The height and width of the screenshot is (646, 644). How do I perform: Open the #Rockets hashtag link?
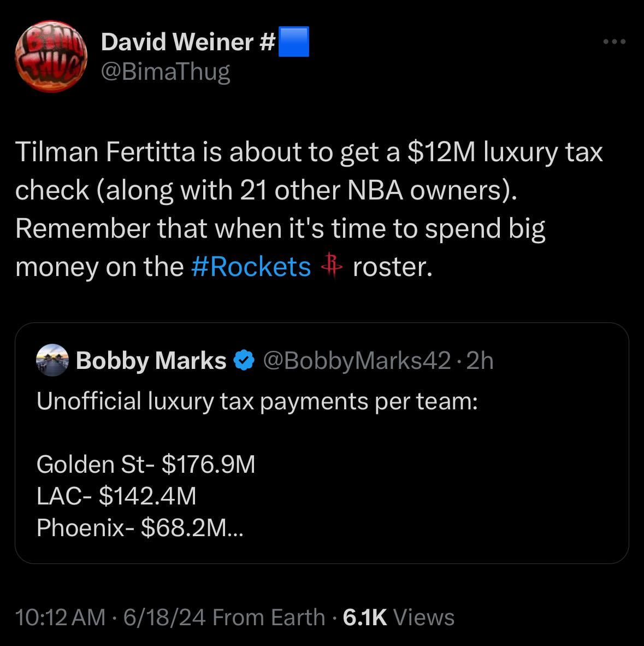[x=251, y=267]
